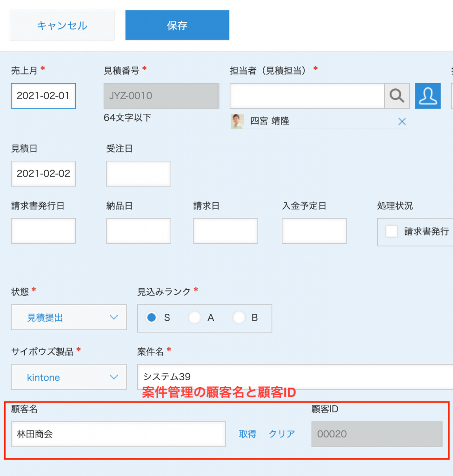Select the B radio button
The height and width of the screenshot is (476, 453).
point(239,317)
